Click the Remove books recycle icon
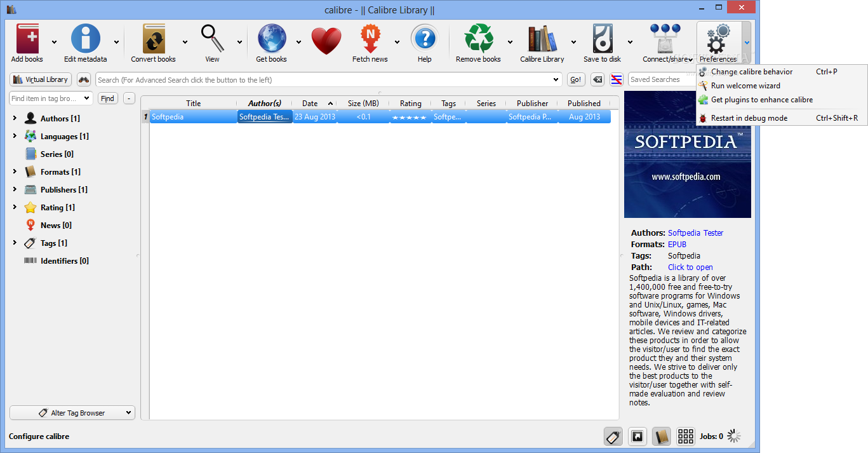The image size is (868, 453). (478, 39)
